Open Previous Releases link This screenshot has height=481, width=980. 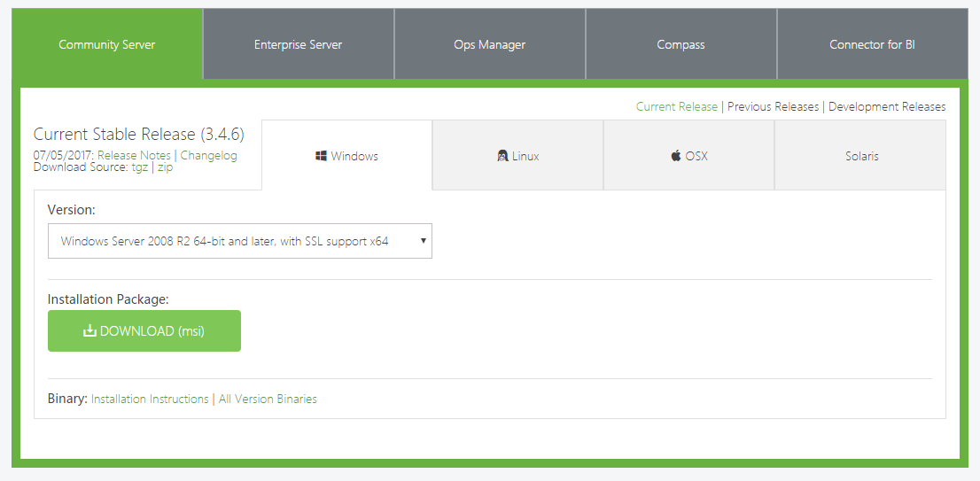click(773, 106)
